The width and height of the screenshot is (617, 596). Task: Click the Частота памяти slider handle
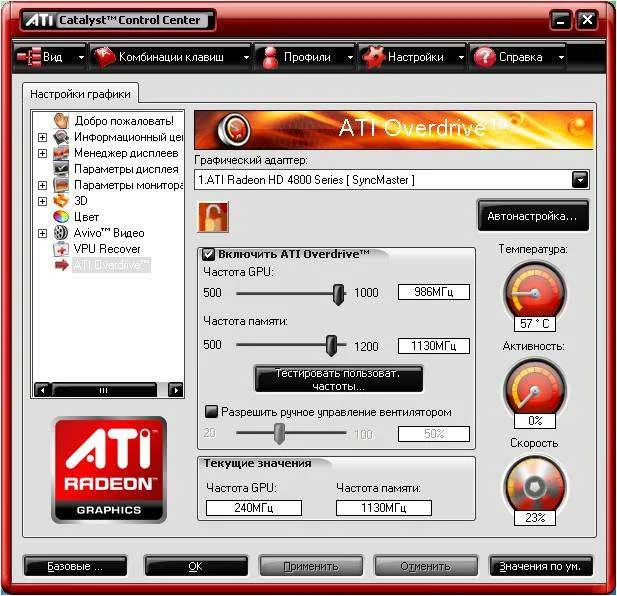point(331,346)
